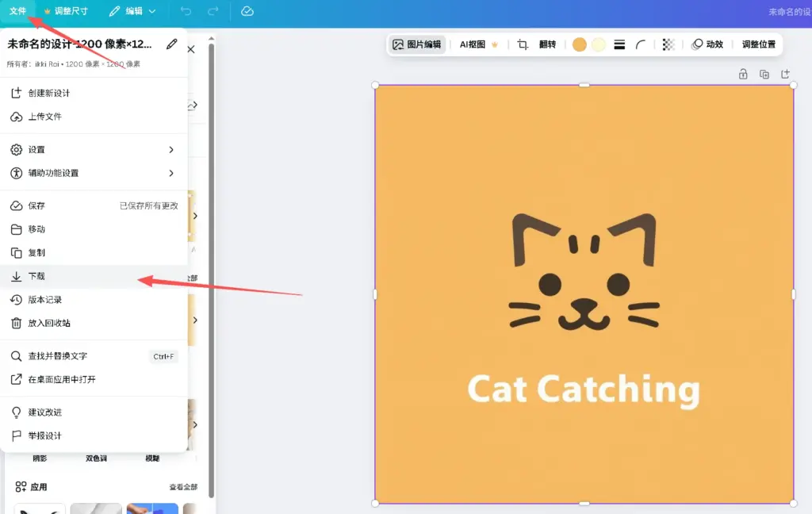Click the crop tool icon
The height and width of the screenshot is (514, 812).
(x=523, y=44)
